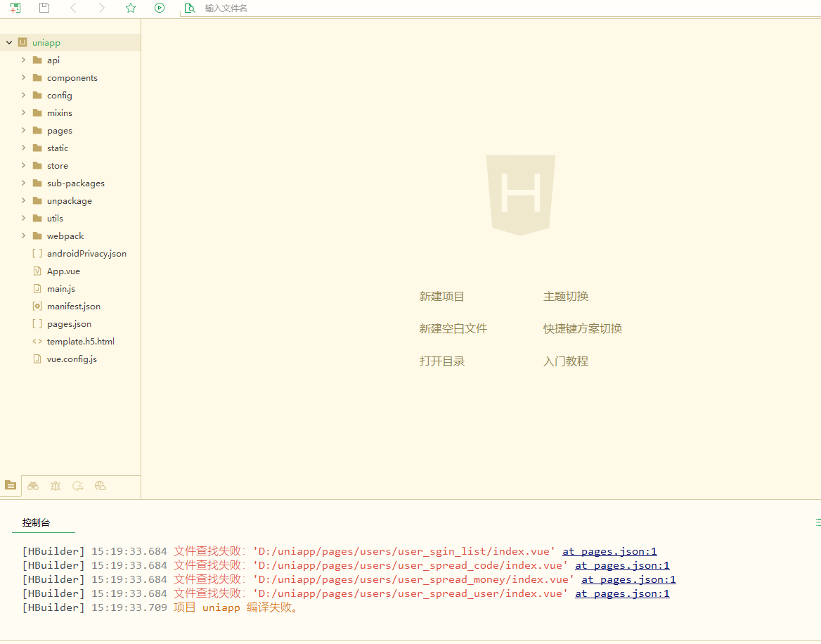Click pages.json:1 link for user_sgin_list error
This screenshot has height=644, width=821.
(609, 552)
